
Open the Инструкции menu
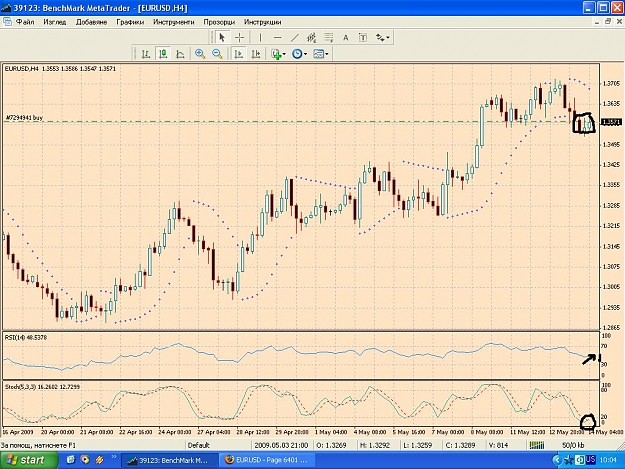click(x=262, y=22)
